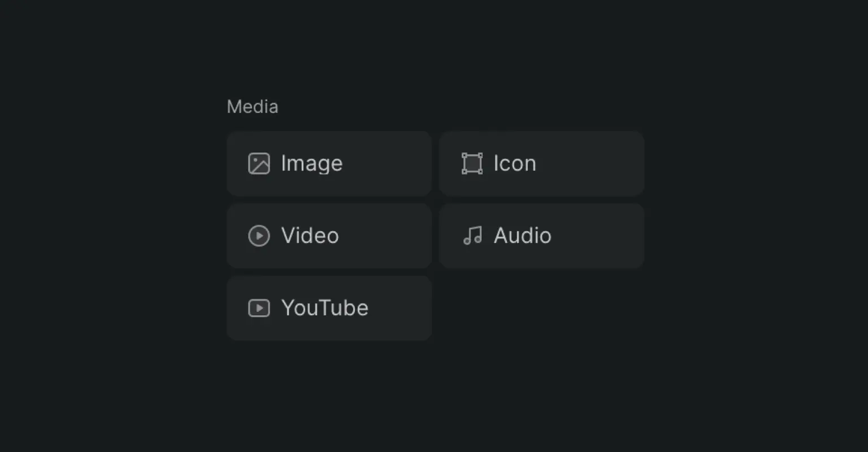Click the "YouTube" text label
Image resolution: width=868 pixels, height=452 pixels.
pos(325,308)
